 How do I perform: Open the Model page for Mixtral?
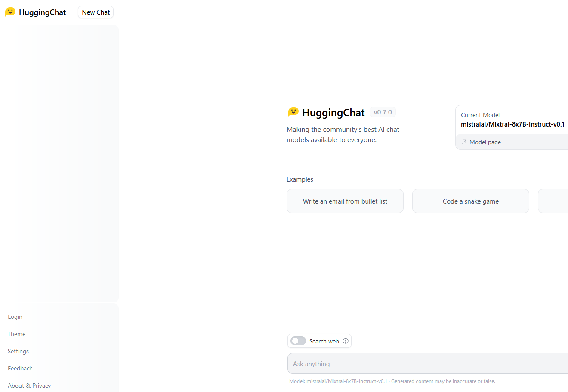click(485, 142)
